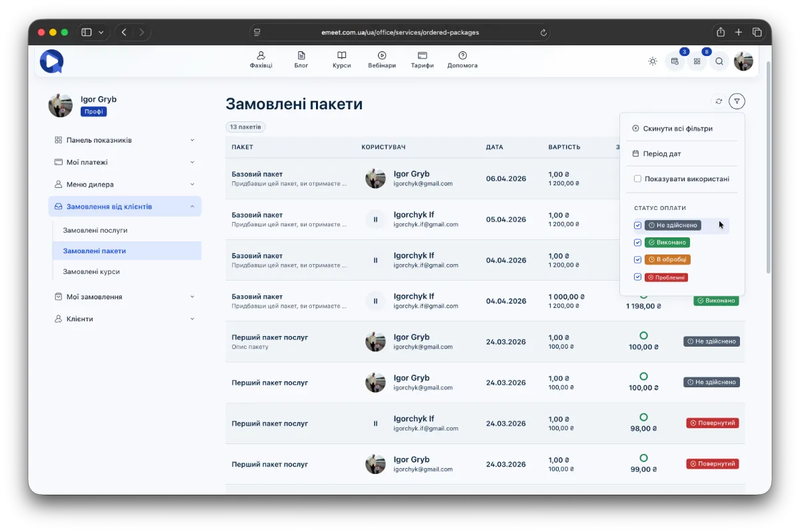Uncheck the 'Виконано' status checkbox
Screen dimensions: 800x532
point(638,243)
